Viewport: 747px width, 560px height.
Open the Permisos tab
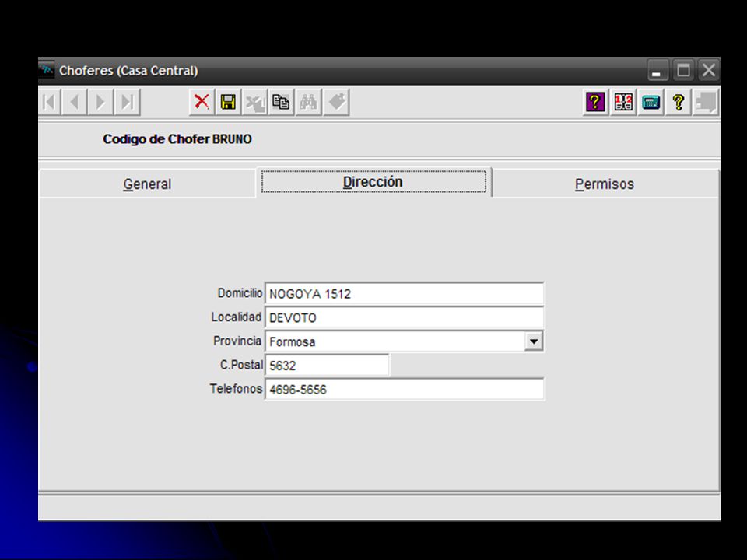[x=605, y=184]
